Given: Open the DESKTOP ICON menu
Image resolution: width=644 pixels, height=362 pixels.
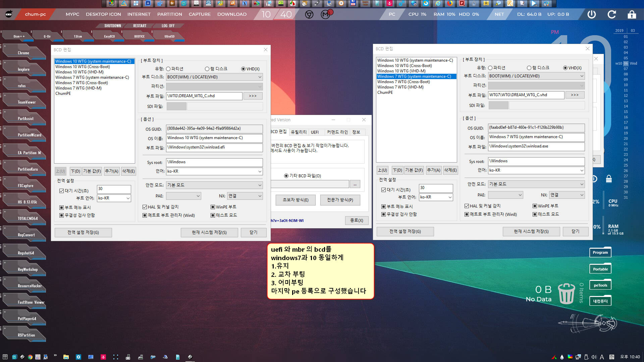Looking at the screenshot, I should point(103,14).
